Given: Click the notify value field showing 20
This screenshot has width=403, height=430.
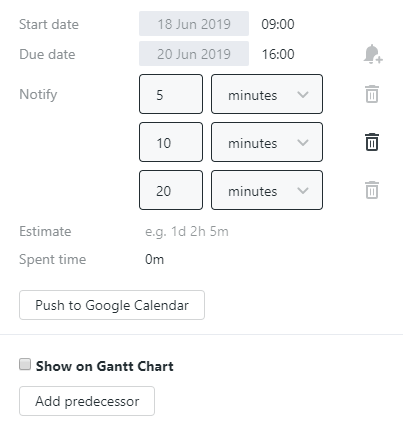Looking at the screenshot, I should [171, 190].
